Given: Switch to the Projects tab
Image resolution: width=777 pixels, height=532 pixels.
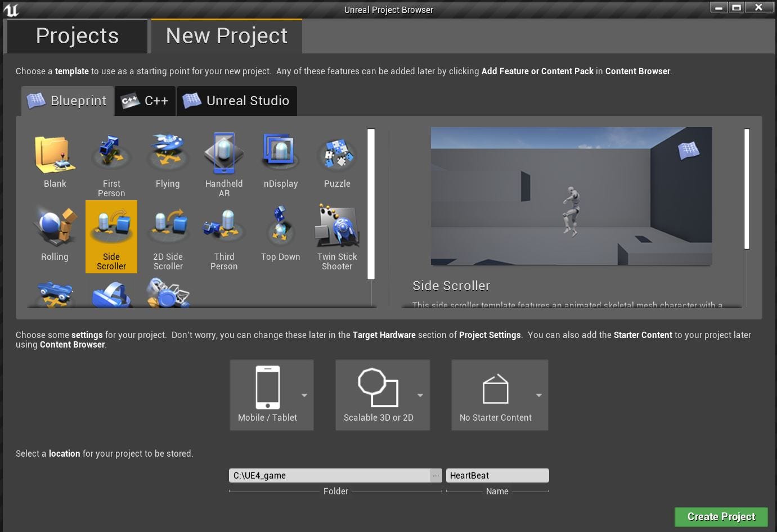Looking at the screenshot, I should point(77,35).
